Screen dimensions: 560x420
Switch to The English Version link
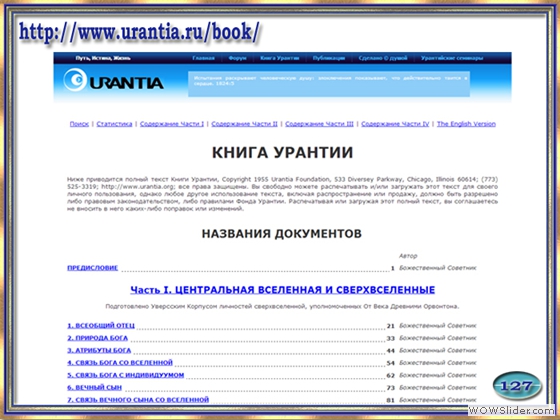tap(466, 124)
